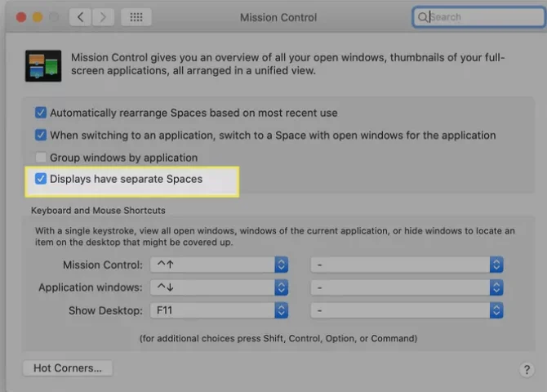547x392 pixels.
Task: Disable automatically rearrange Spaces checkbox
Action: (41, 113)
